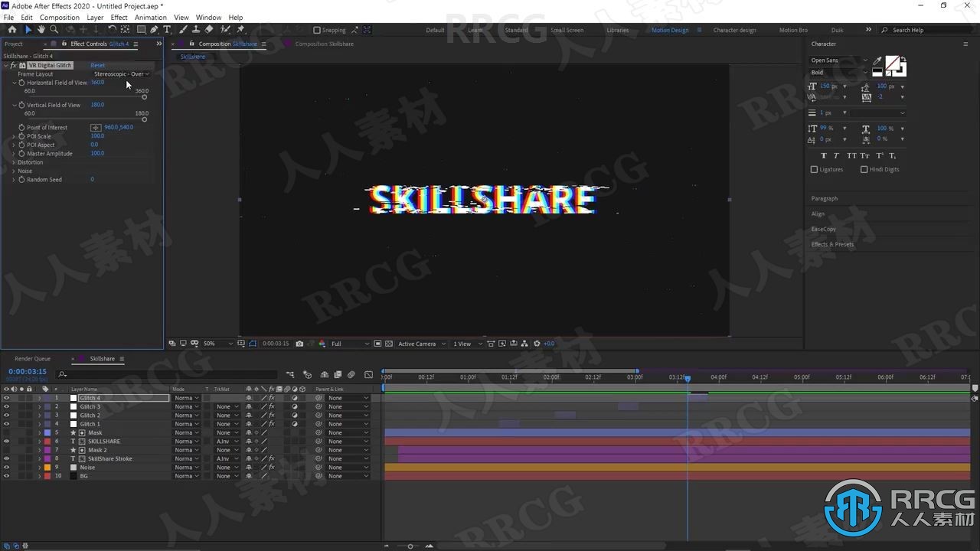Image resolution: width=980 pixels, height=551 pixels.
Task: Select the Clone Stamp tool
Action: pos(196,30)
